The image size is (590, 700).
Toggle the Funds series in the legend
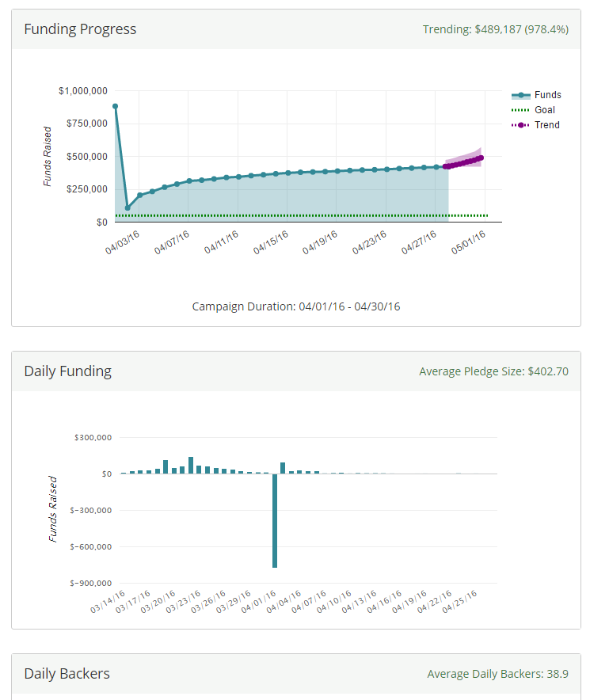[x=547, y=95]
